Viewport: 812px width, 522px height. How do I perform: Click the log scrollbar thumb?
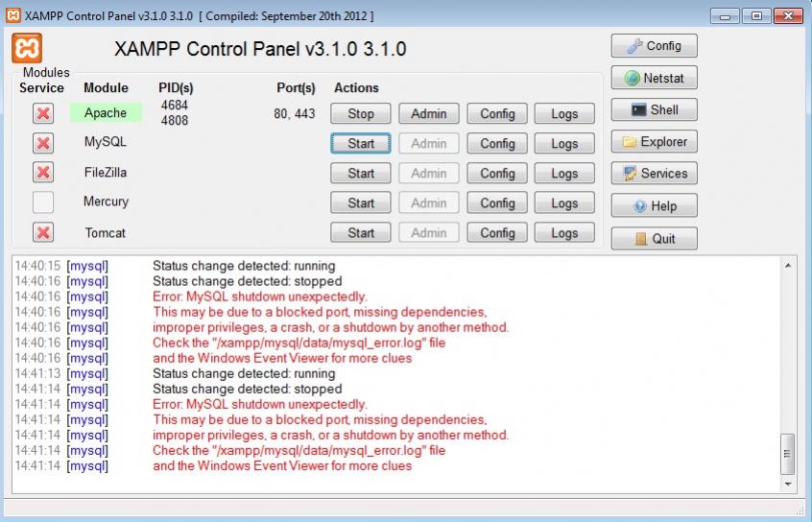[788, 454]
